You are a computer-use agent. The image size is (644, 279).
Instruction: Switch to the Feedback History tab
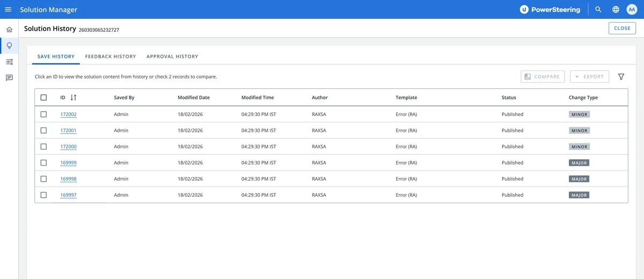coord(111,56)
